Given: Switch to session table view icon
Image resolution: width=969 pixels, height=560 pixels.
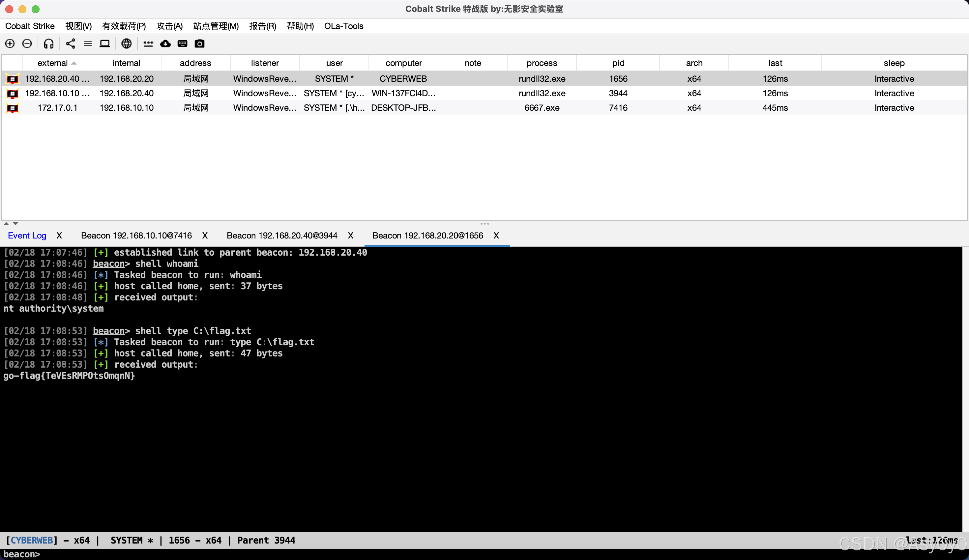Looking at the screenshot, I should tap(87, 43).
